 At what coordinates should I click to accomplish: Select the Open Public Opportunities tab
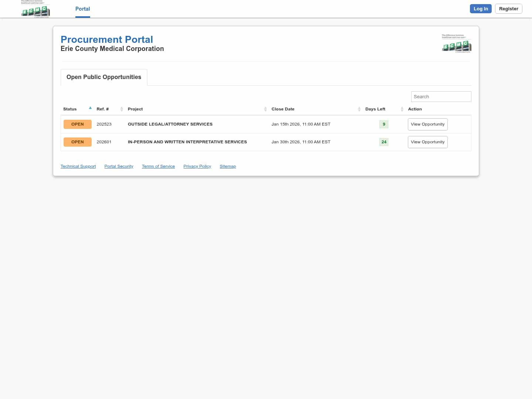pos(104,77)
